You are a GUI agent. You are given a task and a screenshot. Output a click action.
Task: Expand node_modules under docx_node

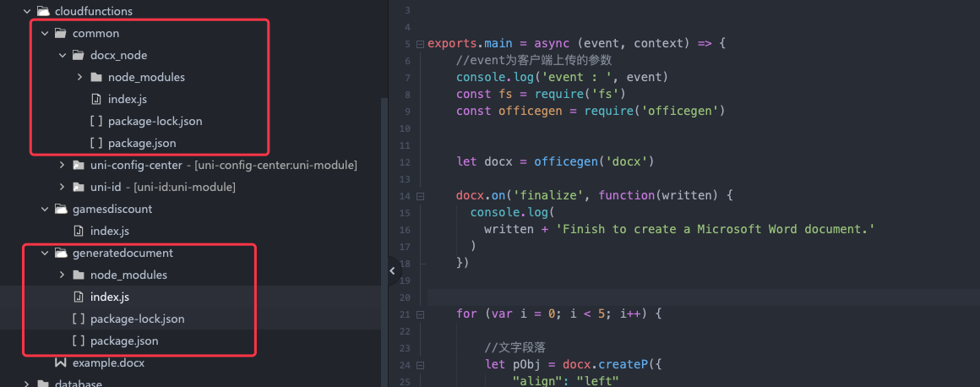click(79, 78)
